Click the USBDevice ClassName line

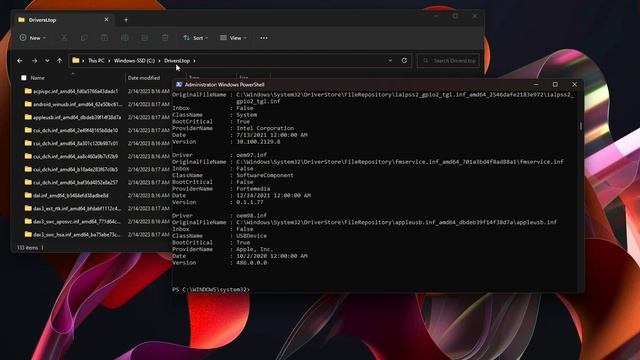pyautogui.click(x=220, y=236)
